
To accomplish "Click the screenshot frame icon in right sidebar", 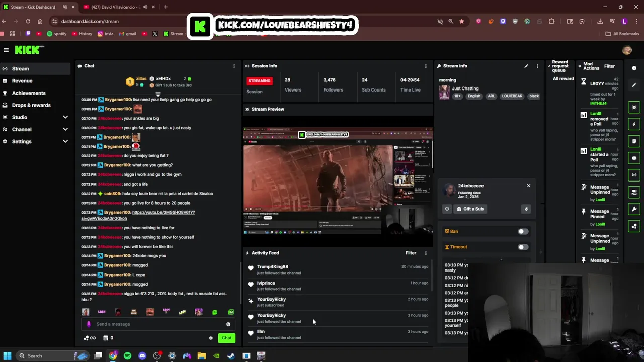I will click(x=634, y=107).
